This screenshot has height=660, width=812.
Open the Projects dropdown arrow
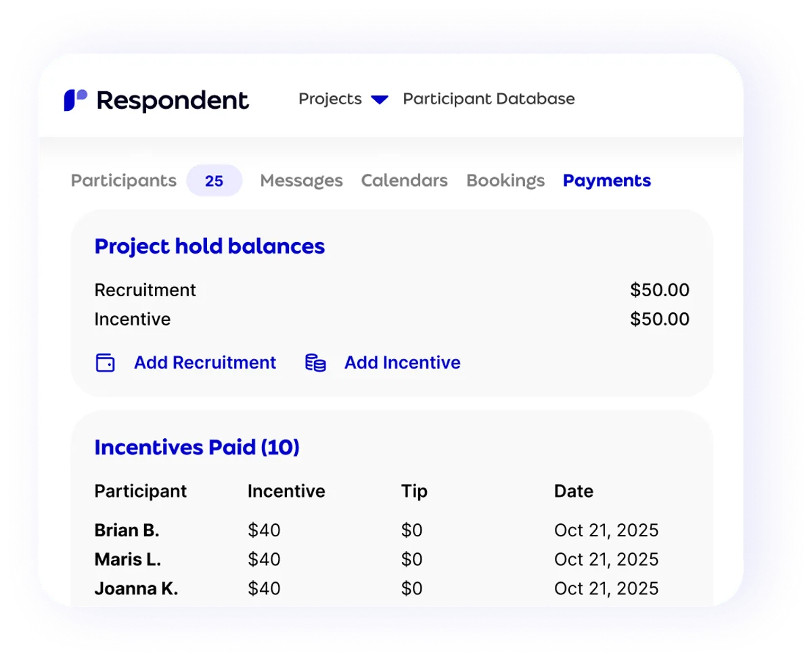[x=380, y=99]
